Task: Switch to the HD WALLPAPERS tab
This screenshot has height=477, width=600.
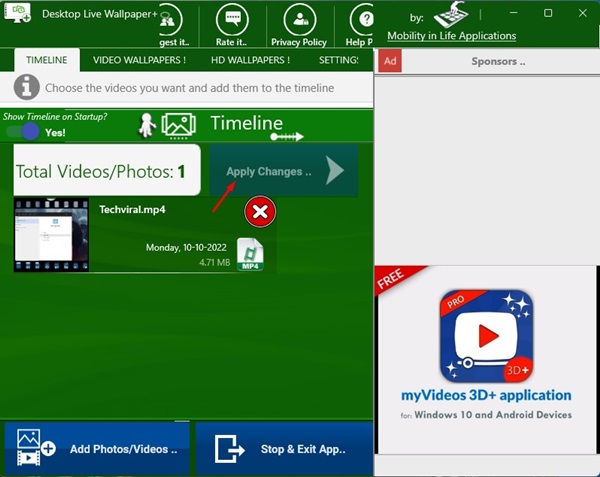Action: (250, 60)
